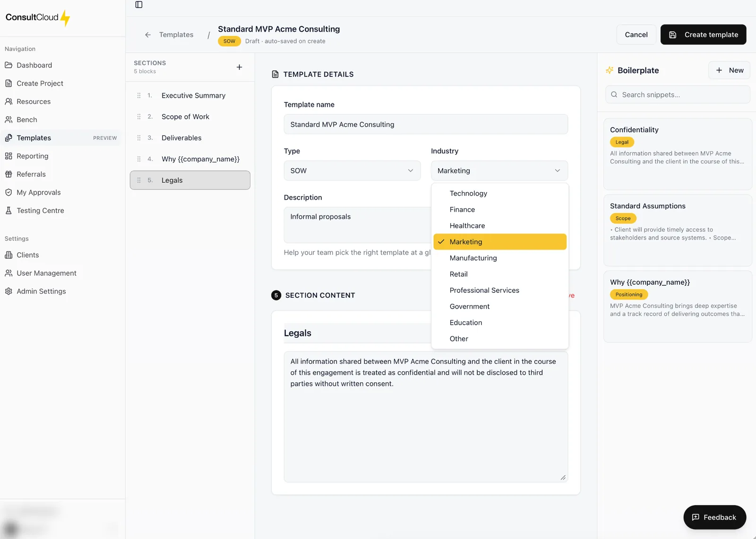Image resolution: width=756 pixels, height=539 pixels.
Task: Click drag handle for Why {{company_name}} section
Action: coord(139,159)
